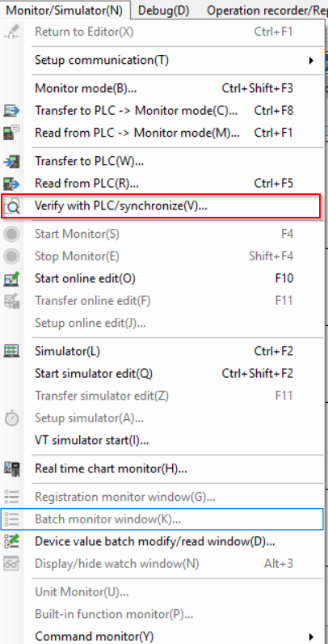The height and width of the screenshot is (644, 328).
Task: Click Transfer to PLC -> Monitor mode icon
Action: click(11, 111)
